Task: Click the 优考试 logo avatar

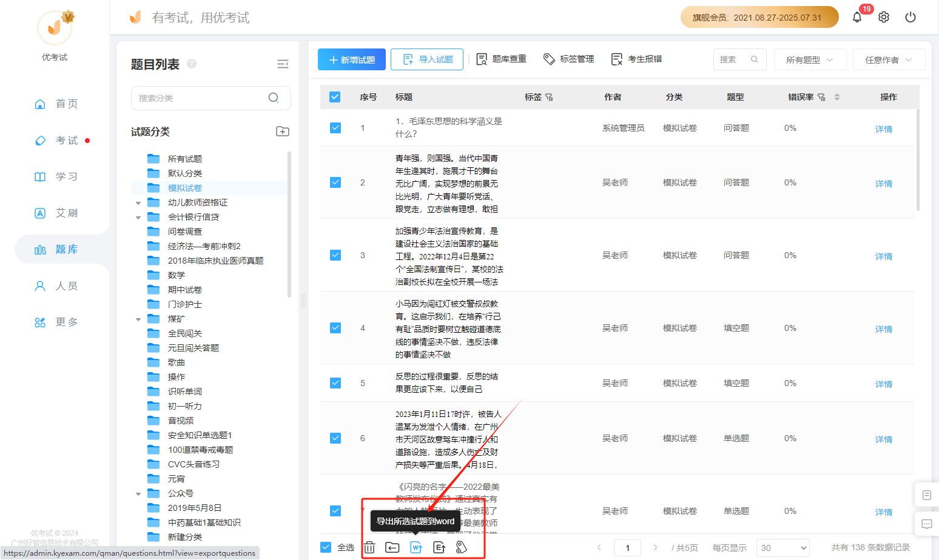Action: [x=55, y=27]
